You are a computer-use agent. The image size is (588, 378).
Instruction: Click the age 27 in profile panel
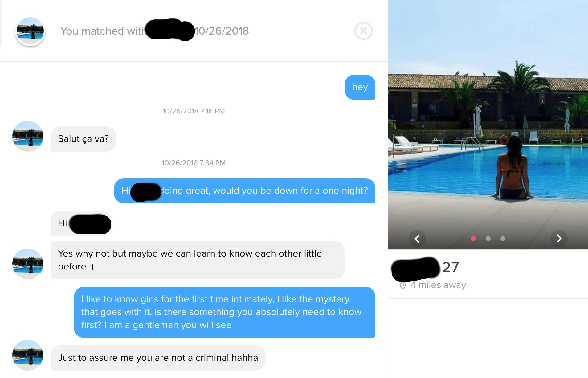[451, 267]
